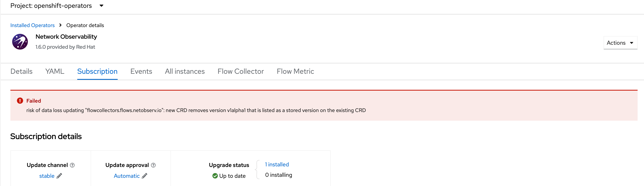The height and width of the screenshot is (186, 644).
Task: Switch to the YAML tab
Action: (x=54, y=71)
